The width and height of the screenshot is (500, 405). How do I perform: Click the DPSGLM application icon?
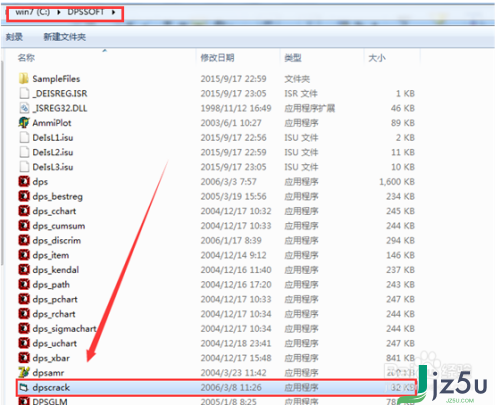(x=24, y=401)
